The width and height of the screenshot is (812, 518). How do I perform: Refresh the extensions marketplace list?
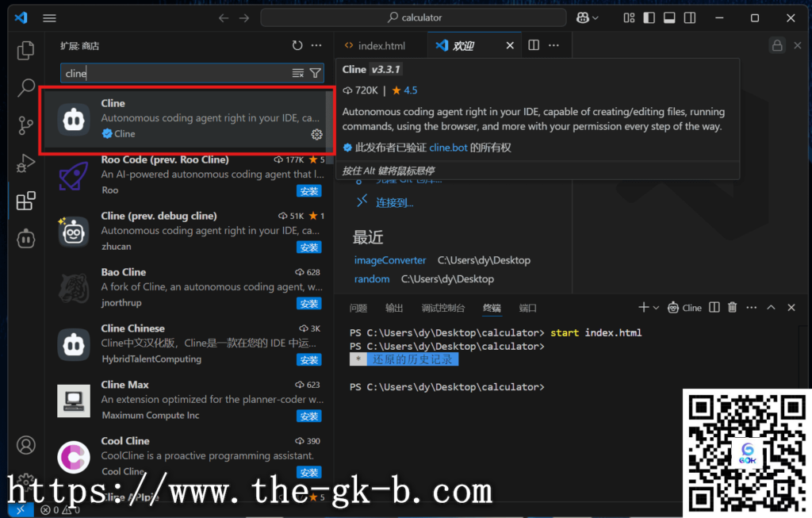(x=297, y=45)
